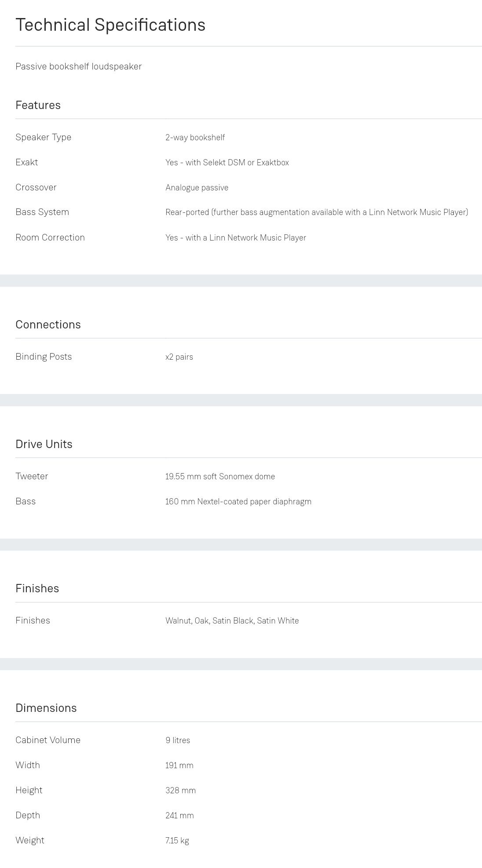
Task: Click the Technical Specifications page heading
Action: [110, 25]
